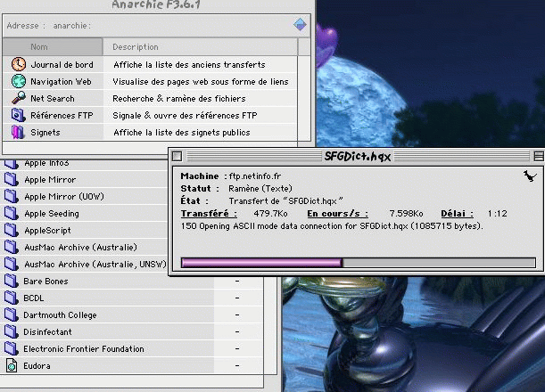Select the Apple Mirror (UOW) bookmark name

(64, 197)
